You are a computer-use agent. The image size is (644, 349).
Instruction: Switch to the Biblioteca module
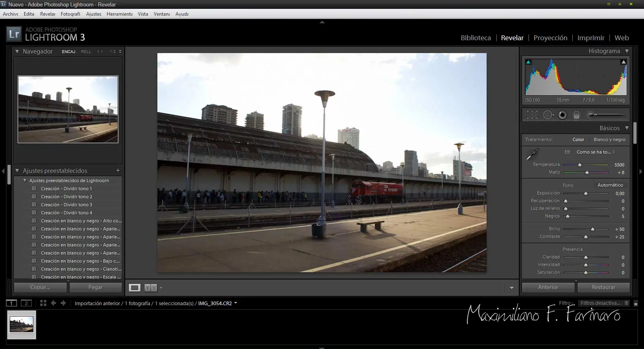476,38
